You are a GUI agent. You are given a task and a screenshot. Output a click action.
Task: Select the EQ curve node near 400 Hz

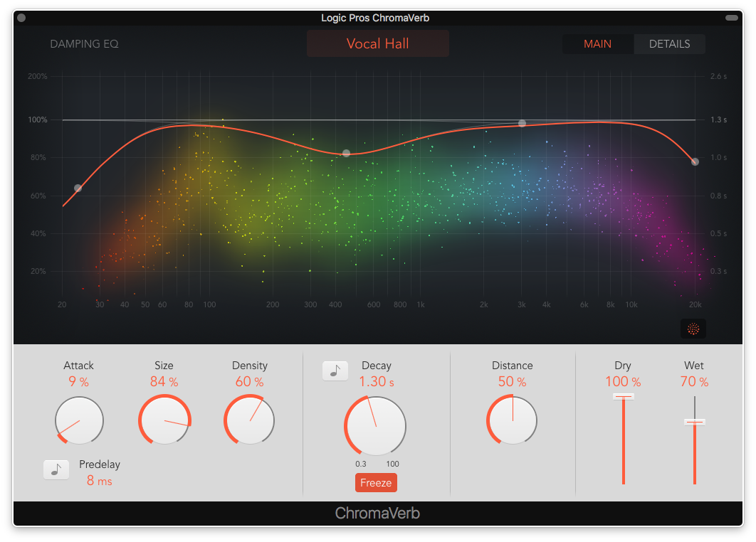pyautogui.click(x=345, y=153)
